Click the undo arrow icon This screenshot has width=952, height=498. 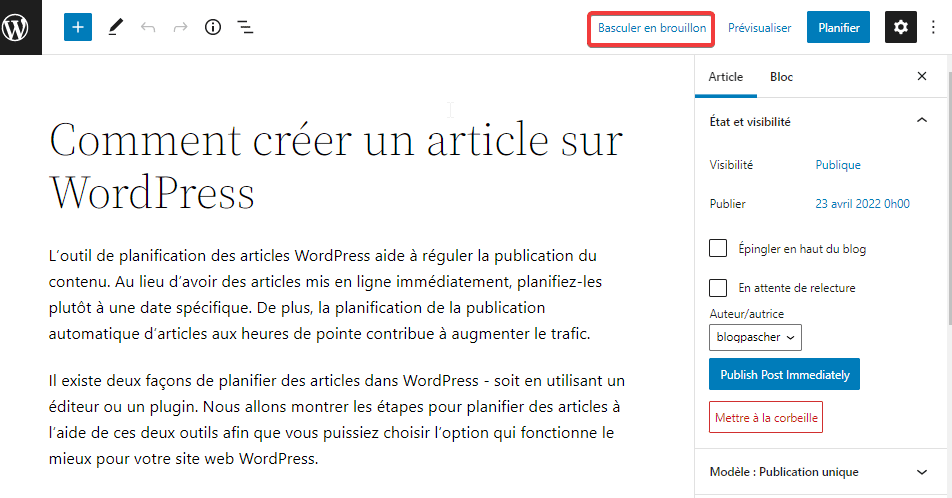point(148,27)
